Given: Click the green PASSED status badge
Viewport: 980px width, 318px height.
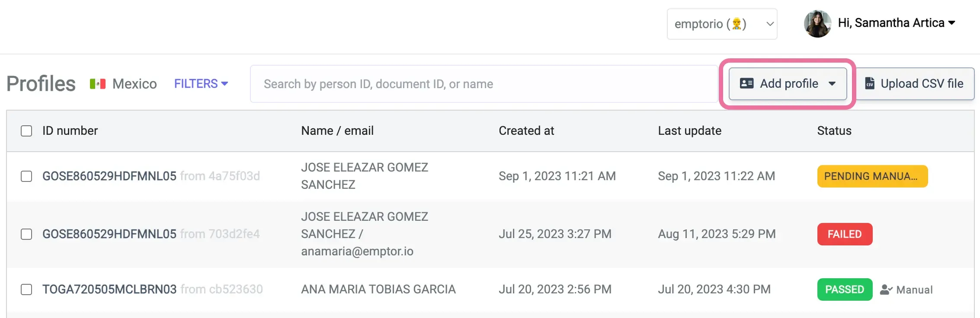Looking at the screenshot, I should pyautogui.click(x=844, y=289).
